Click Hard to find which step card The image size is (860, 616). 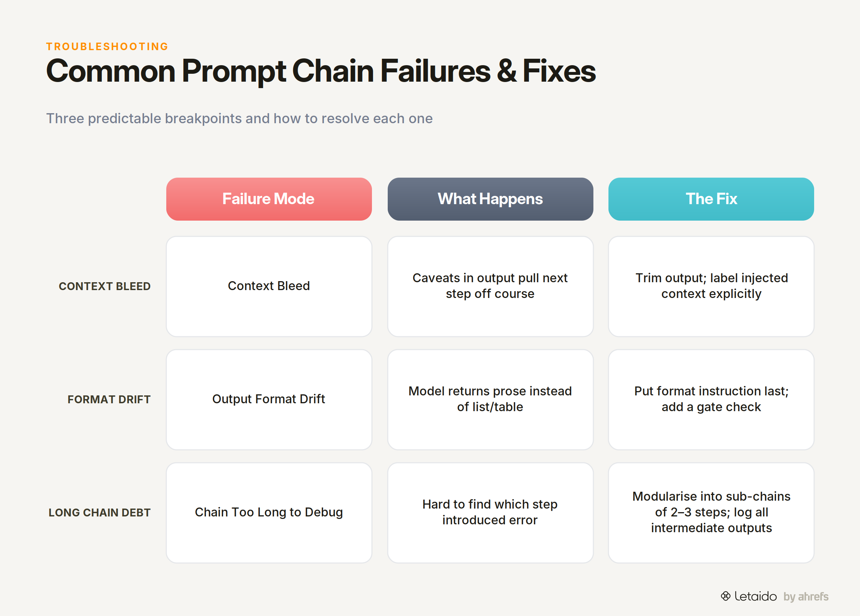pos(490,512)
